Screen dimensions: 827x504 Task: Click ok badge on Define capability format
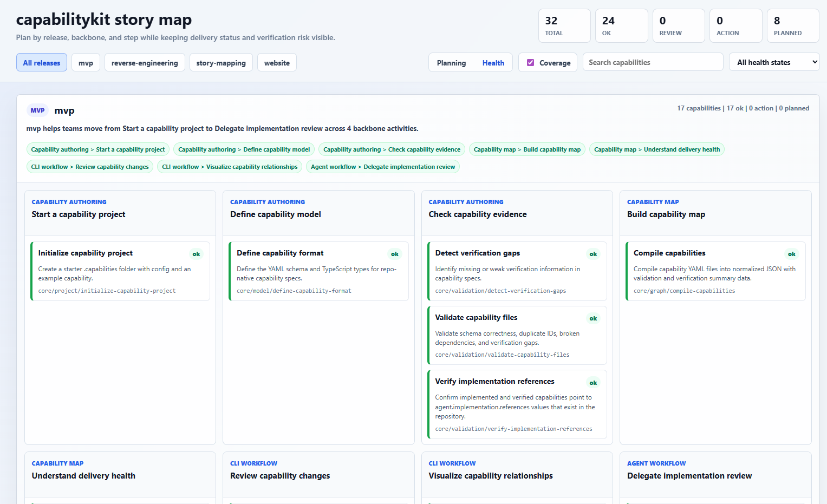pyautogui.click(x=395, y=254)
